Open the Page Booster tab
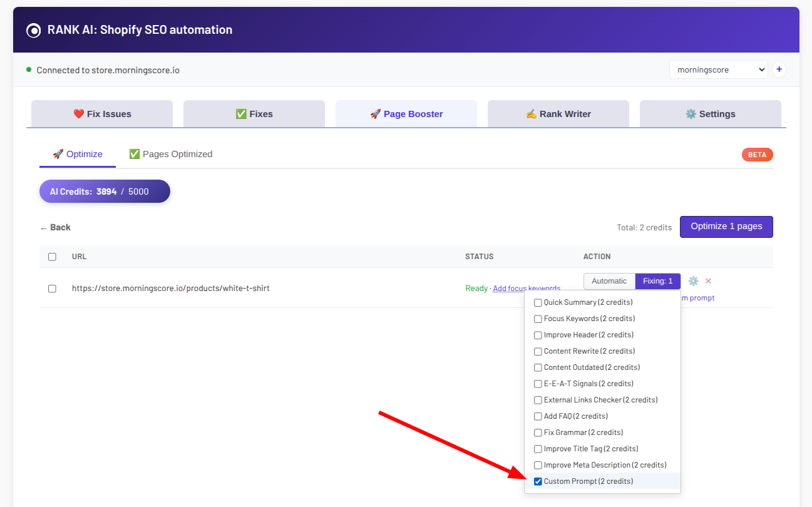The image size is (812, 507). point(406,114)
